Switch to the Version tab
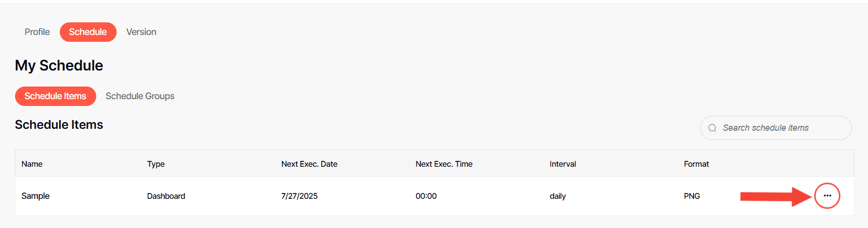The height and width of the screenshot is (228, 868). pyautogui.click(x=141, y=32)
